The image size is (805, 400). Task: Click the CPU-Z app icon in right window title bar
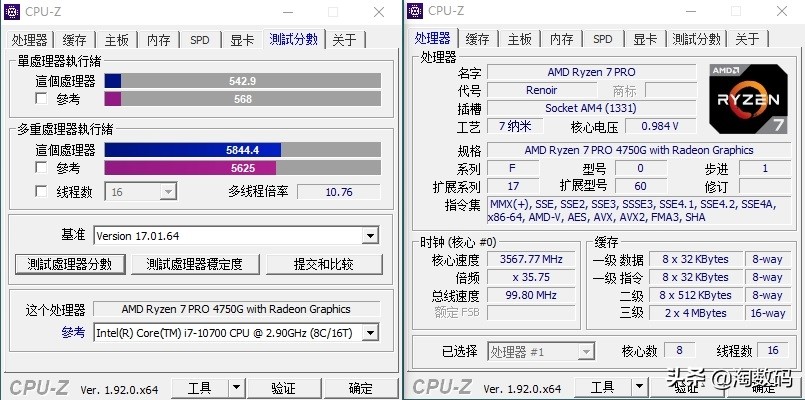415,11
